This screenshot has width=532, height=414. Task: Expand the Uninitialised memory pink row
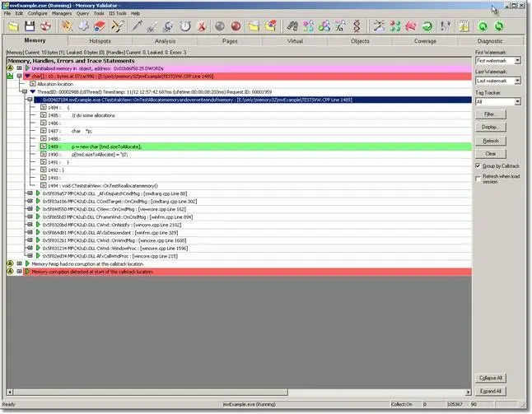(x=19, y=68)
